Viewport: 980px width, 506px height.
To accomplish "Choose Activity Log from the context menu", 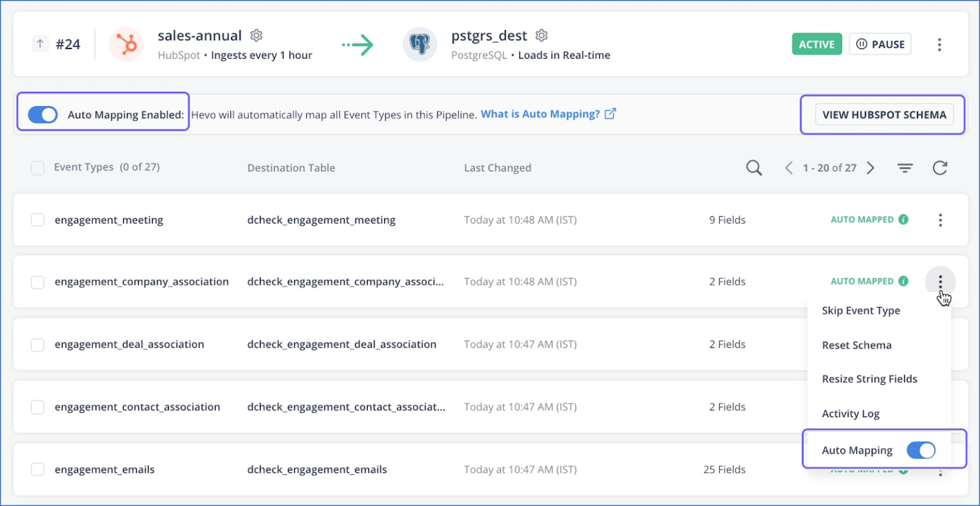I will 851,413.
